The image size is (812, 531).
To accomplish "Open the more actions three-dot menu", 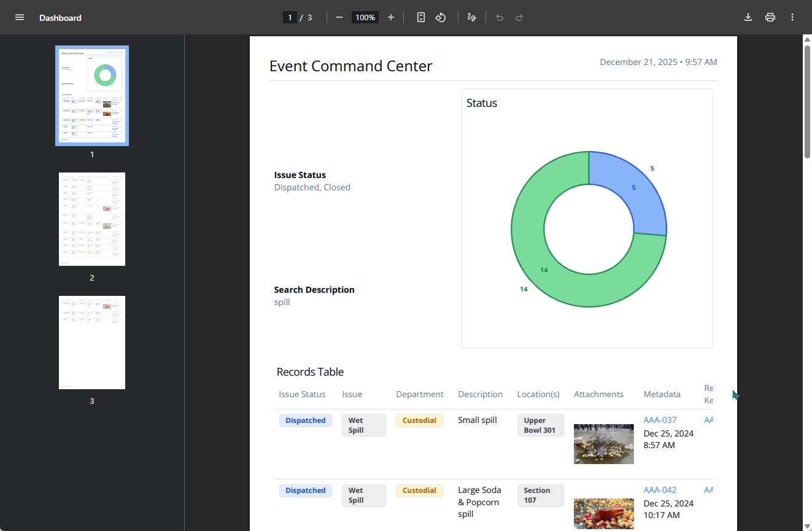I will point(792,17).
